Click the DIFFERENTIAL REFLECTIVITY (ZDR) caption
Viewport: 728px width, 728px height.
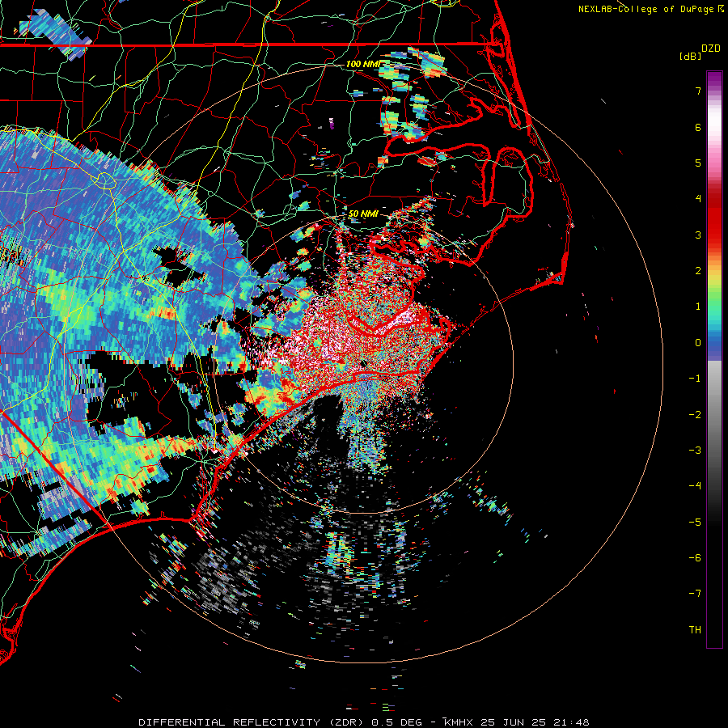(252, 722)
